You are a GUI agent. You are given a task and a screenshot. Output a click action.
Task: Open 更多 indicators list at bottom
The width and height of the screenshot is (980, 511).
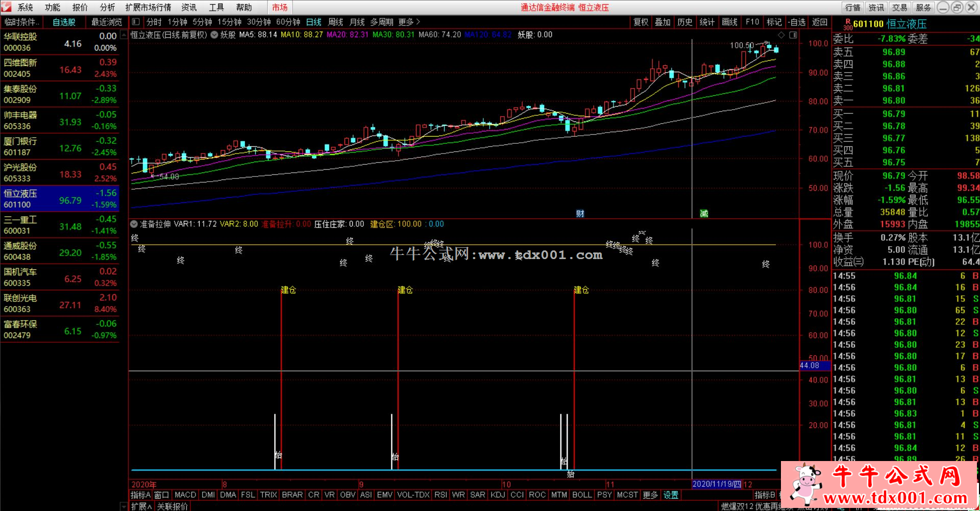tap(650, 495)
